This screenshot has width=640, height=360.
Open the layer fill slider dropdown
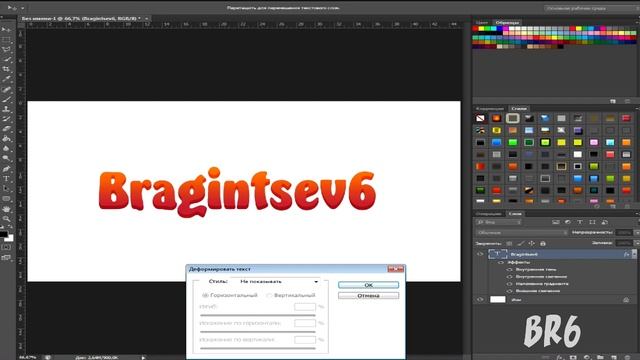pos(636,243)
